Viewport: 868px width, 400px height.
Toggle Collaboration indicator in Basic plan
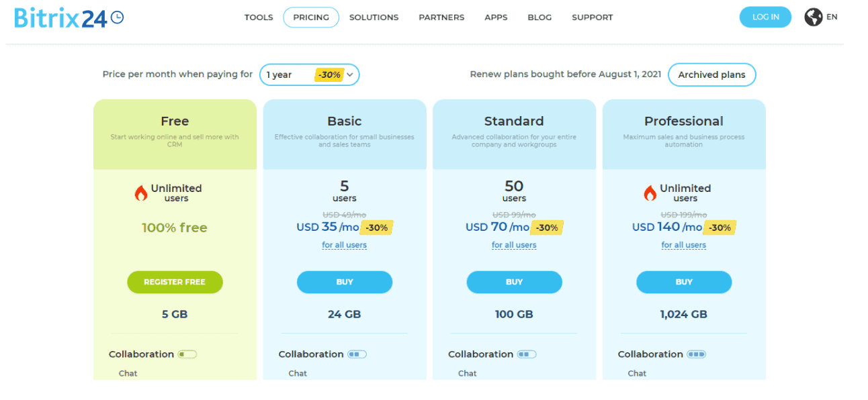357,354
